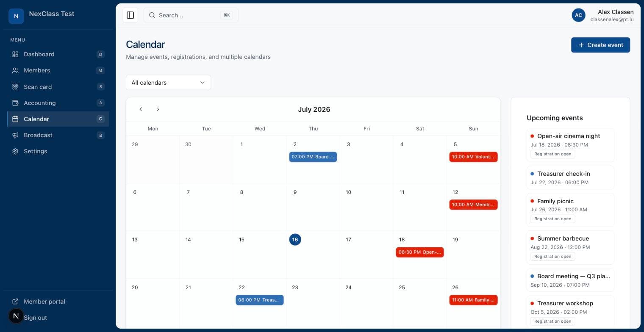Click the NexClass Test workspace name
This screenshot has width=644, height=332.
point(52,14)
